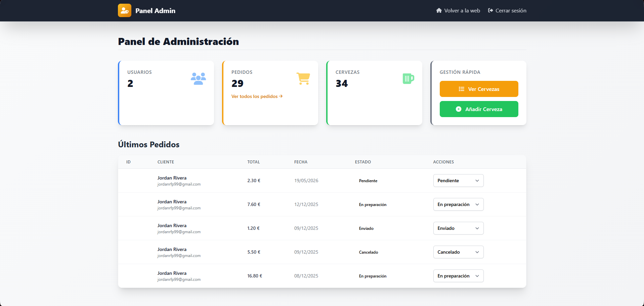The height and width of the screenshot is (306, 644).
Task: Click the total 5.50 €
Action: coord(254,252)
